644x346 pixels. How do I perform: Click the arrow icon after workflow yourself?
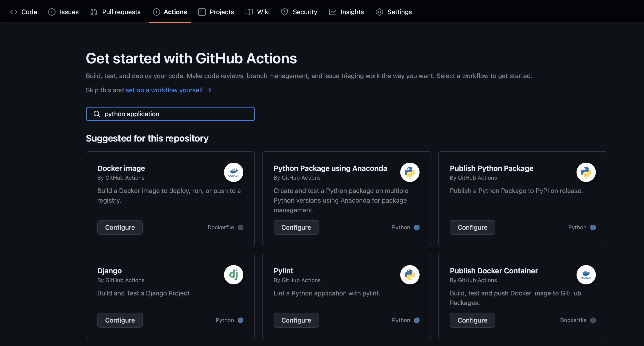tap(208, 90)
